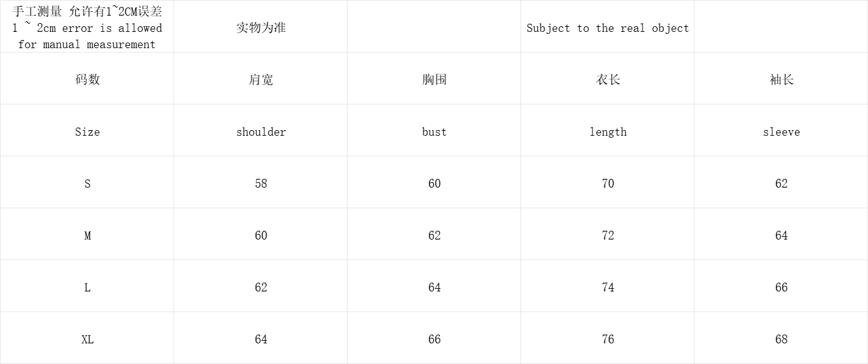Click the manual measurement error note cell
Image resolution: width=868 pixels, height=364 pixels.
87,28
